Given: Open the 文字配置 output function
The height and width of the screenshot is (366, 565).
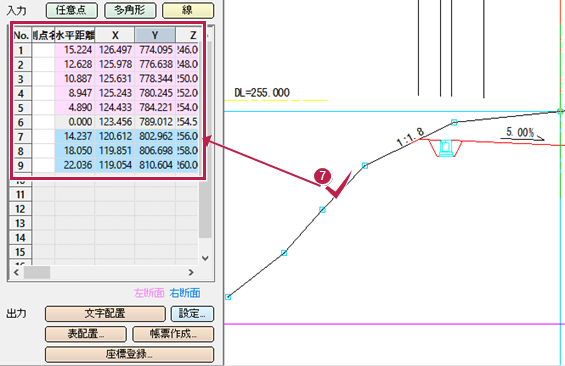Looking at the screenshot, I should 105,314.
